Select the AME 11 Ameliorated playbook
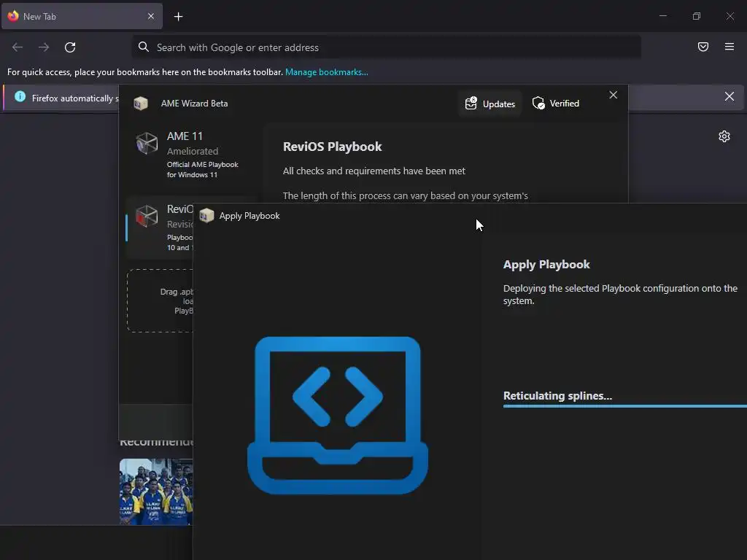Image resolution: width=747 pixels, height=560 pixels. click(190, 155)
